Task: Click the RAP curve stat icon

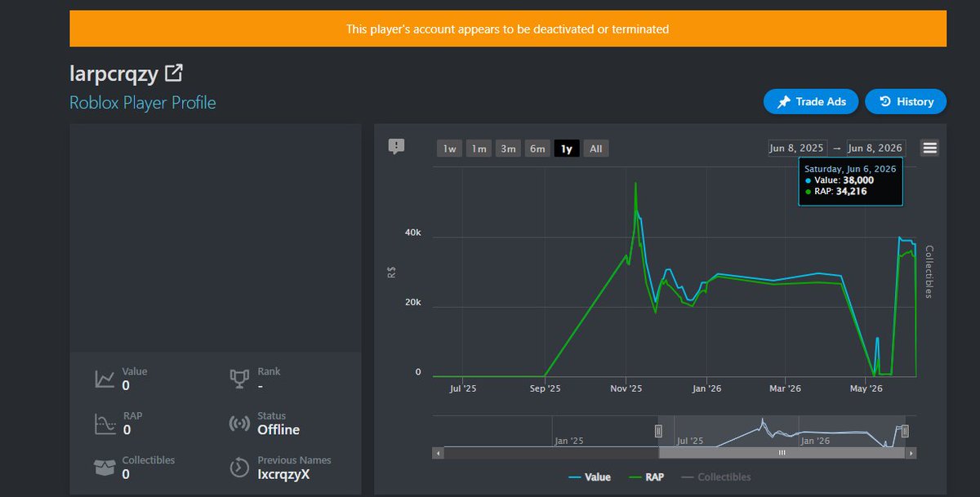Action: coord(105,423)
